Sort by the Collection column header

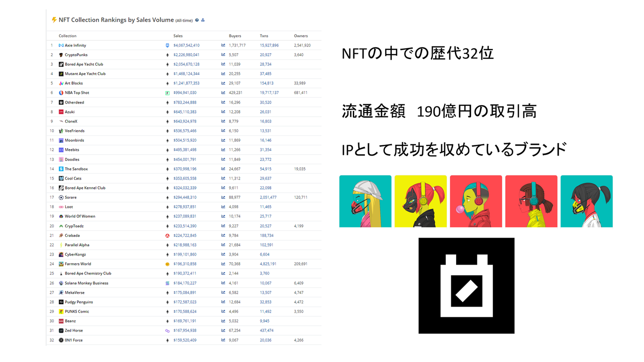click(68, 36)
